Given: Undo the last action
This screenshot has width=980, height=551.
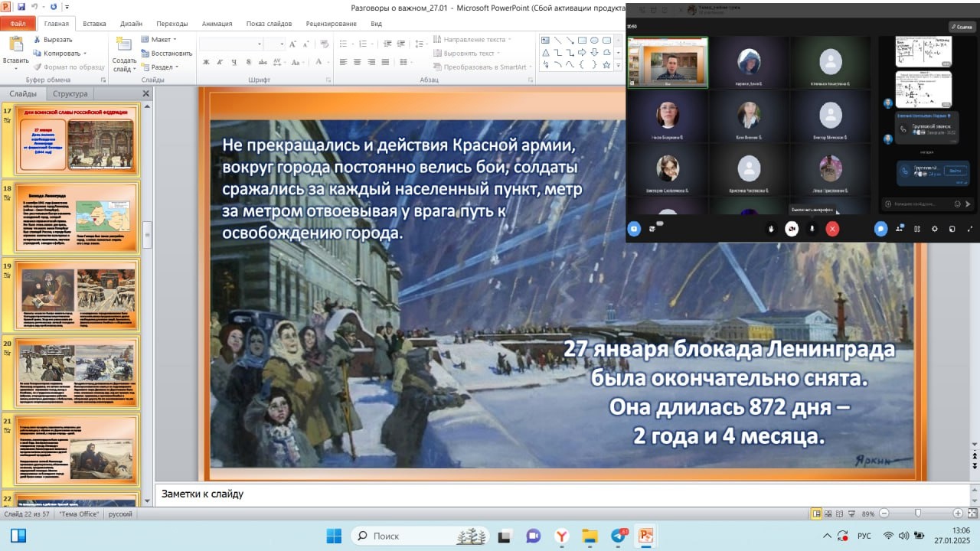Looking at the screenshot, I should click(x=34, y=7).
